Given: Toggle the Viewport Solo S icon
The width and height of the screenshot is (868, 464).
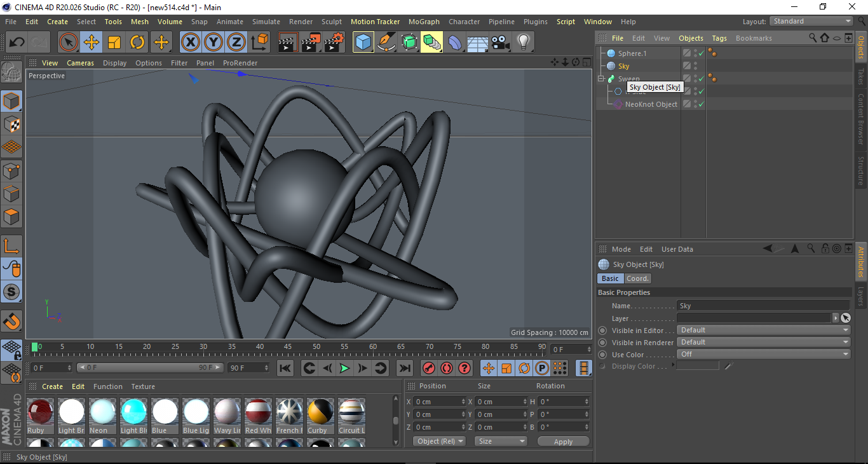Looking at the screenshot, I should pyautogui.click(x=11, y=292).
